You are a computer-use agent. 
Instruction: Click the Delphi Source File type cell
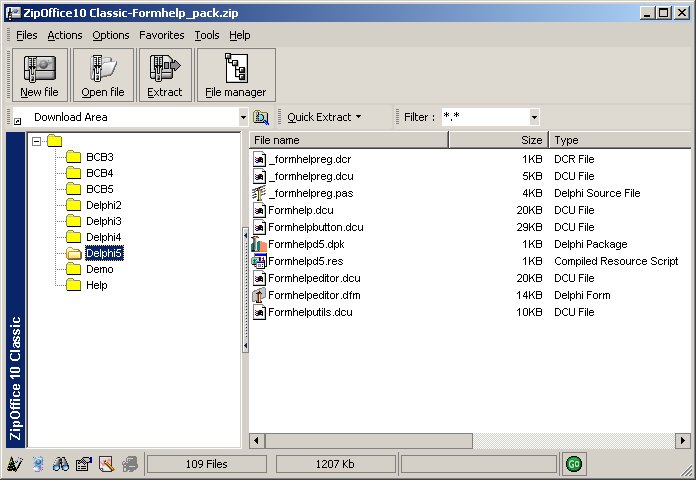pos(597,193)
